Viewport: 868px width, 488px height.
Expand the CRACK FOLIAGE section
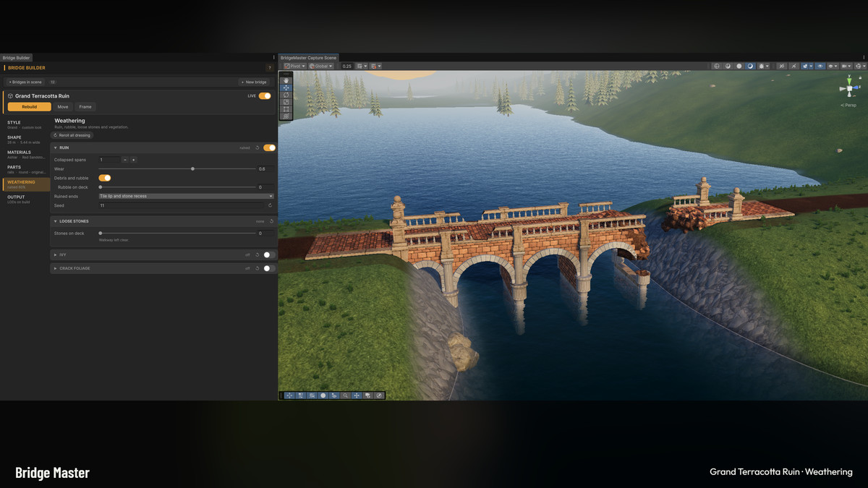pyautogui.click(x=56, y=268)
